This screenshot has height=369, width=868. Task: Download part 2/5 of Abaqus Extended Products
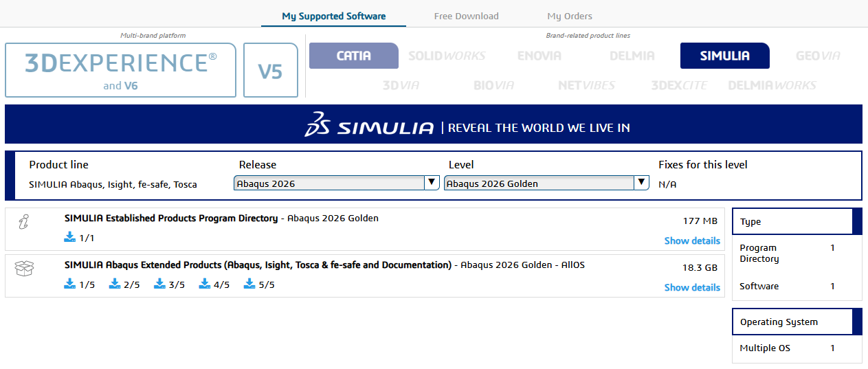tap(124, 284)
